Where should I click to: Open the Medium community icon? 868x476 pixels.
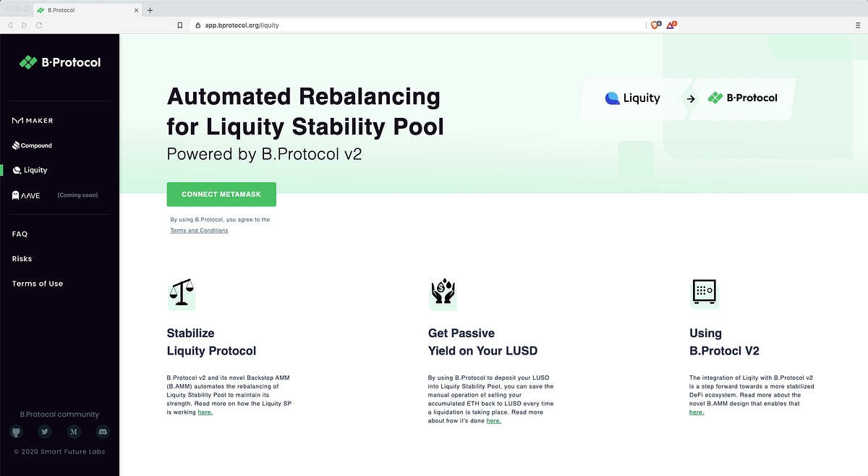click(74, 432)
